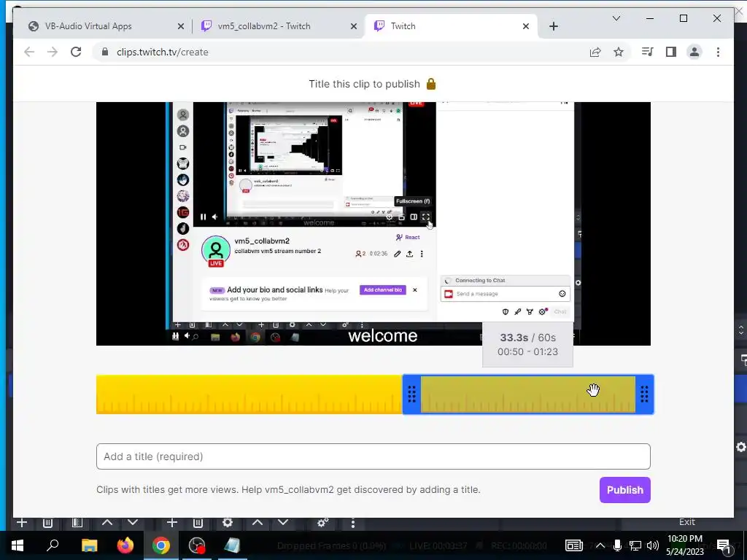Close the Twitch clips tab
The width and height of the screenshot is (747, 560).
526,27
